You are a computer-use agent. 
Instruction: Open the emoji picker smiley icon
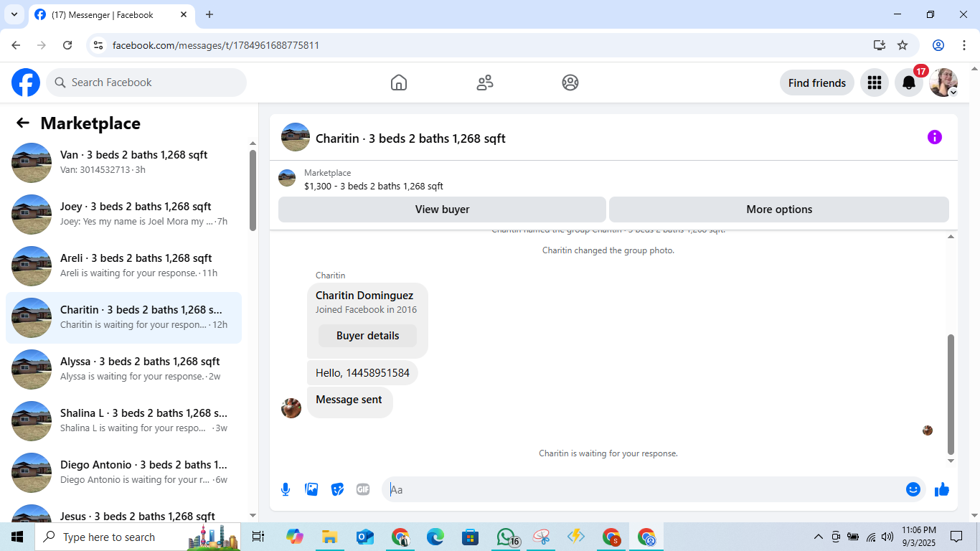913,489
